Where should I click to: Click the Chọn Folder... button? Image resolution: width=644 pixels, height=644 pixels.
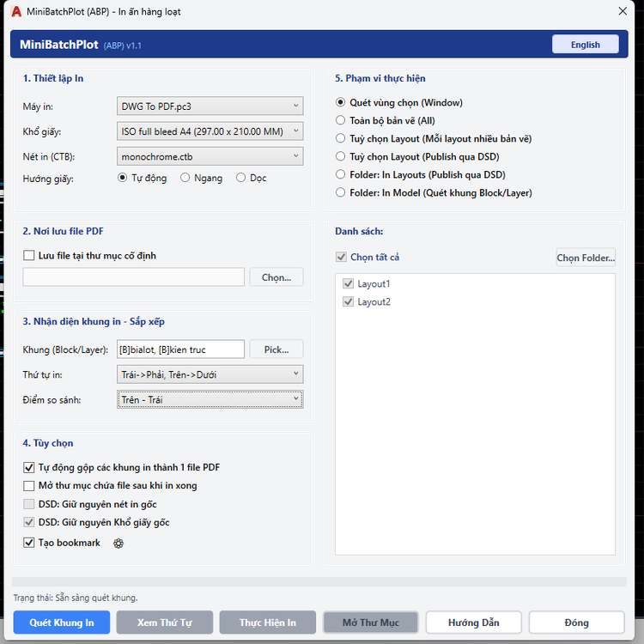[x=586, y=258]
